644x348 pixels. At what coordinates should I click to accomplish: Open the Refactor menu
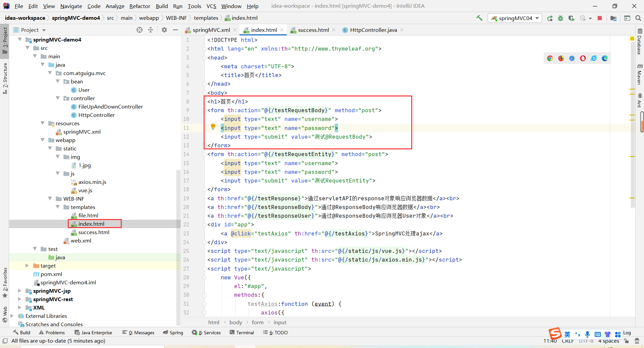point(140,6)
